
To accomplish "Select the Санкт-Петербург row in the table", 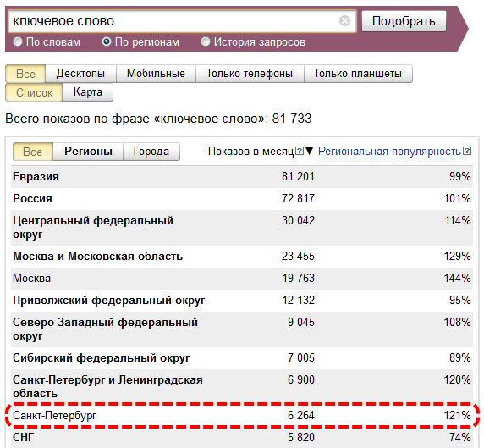I will click(242, 415).
